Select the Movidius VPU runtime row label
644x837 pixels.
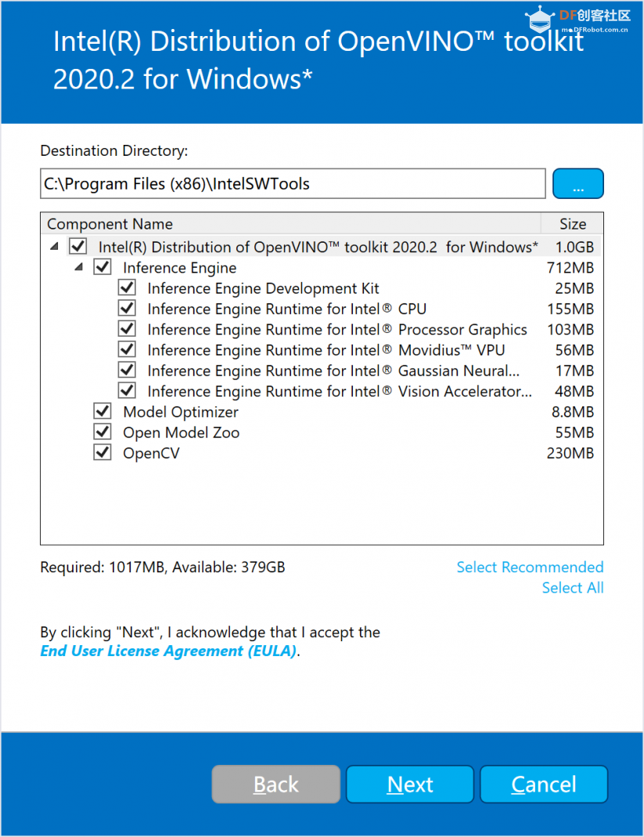tap(326, 350)
